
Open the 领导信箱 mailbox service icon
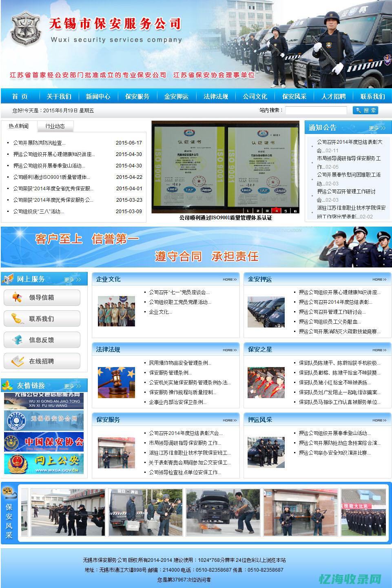pos(17,298)
